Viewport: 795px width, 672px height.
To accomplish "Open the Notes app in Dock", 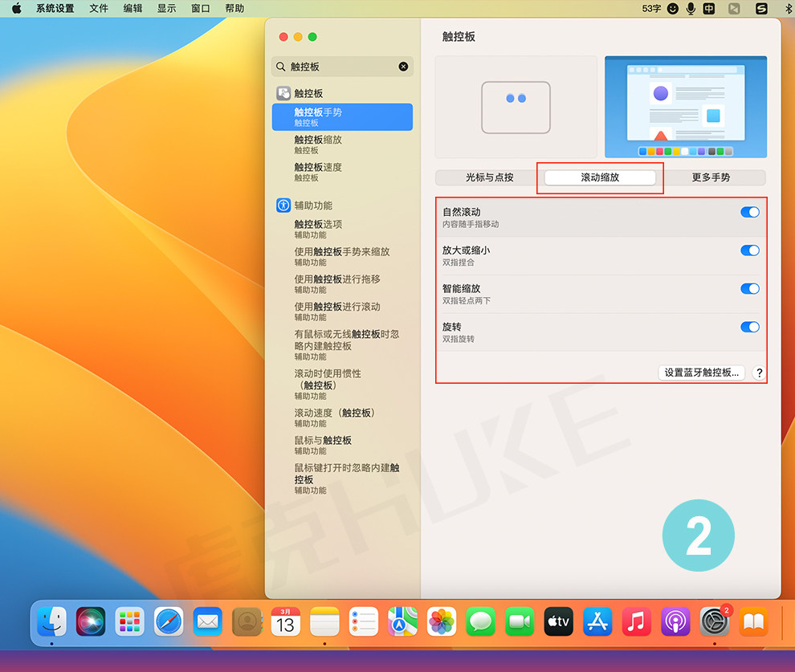I will [324, 621].
